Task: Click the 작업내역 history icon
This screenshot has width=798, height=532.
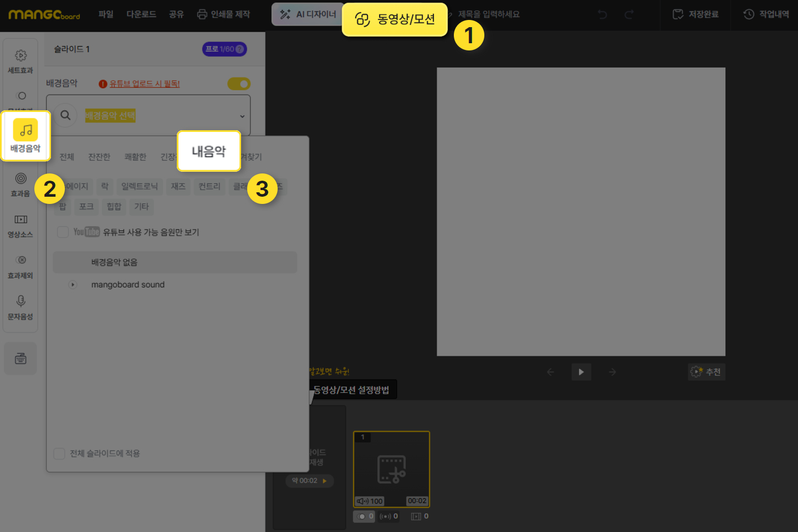Action: click(x=749, y=14)
